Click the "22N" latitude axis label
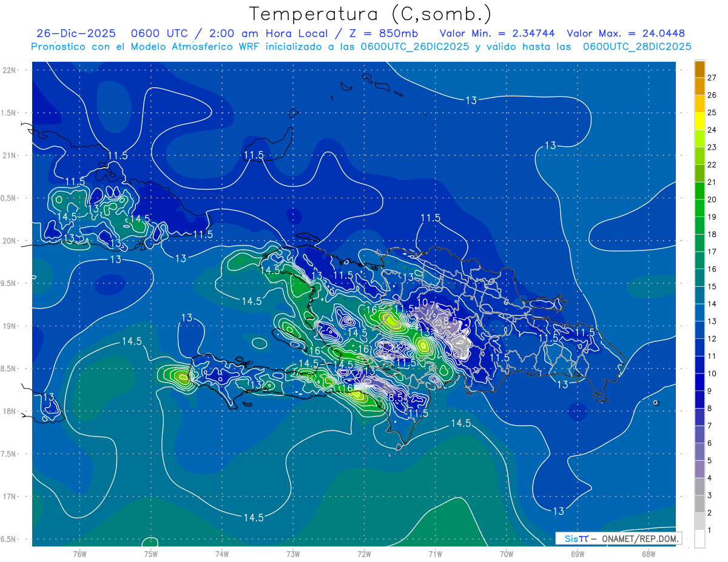This screenshot has width=728, height=562. click(9, 70)
